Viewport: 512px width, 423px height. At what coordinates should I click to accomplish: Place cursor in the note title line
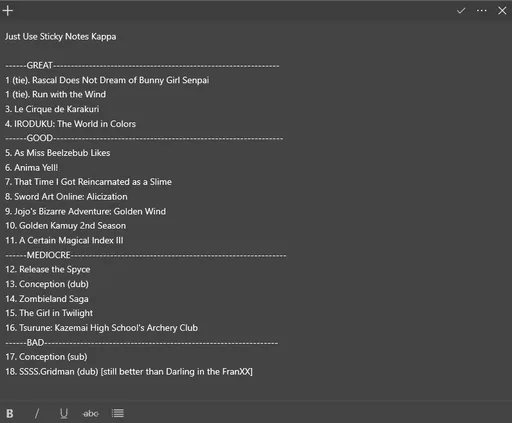click(x=61, y=36)
